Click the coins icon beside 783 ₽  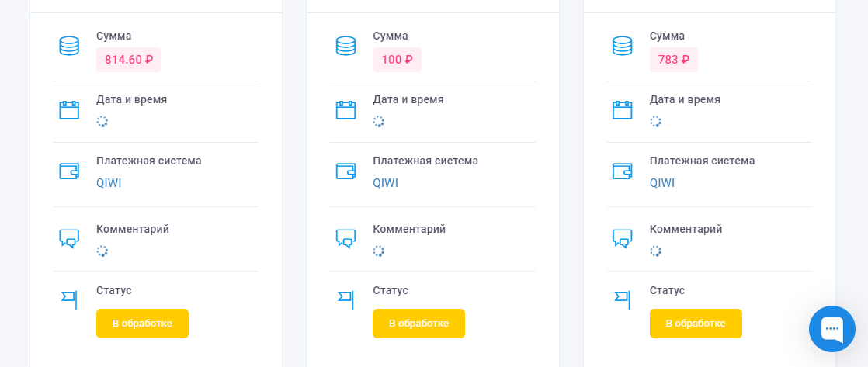[x=622, y=46]
